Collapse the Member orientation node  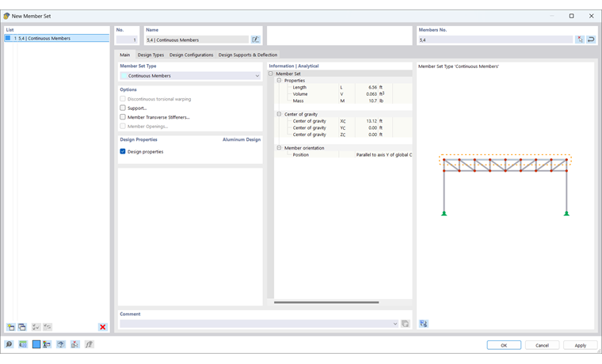(x=279, y=148)
